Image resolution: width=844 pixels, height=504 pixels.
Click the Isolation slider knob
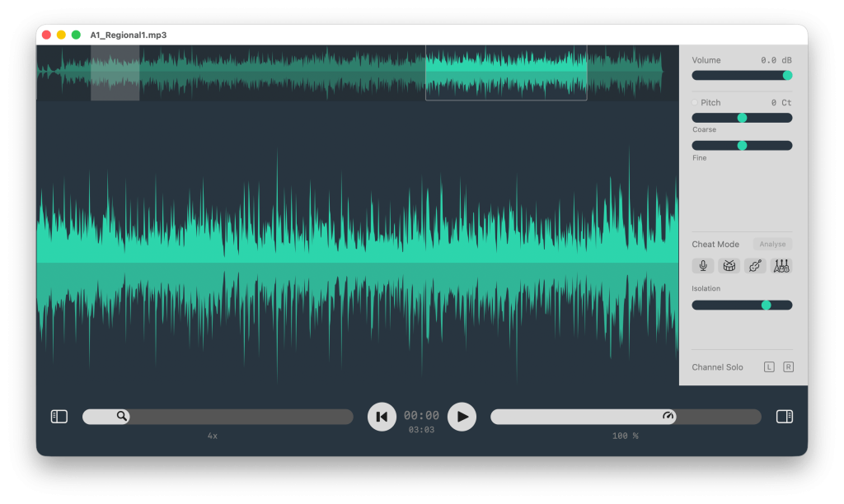point(766,305)
